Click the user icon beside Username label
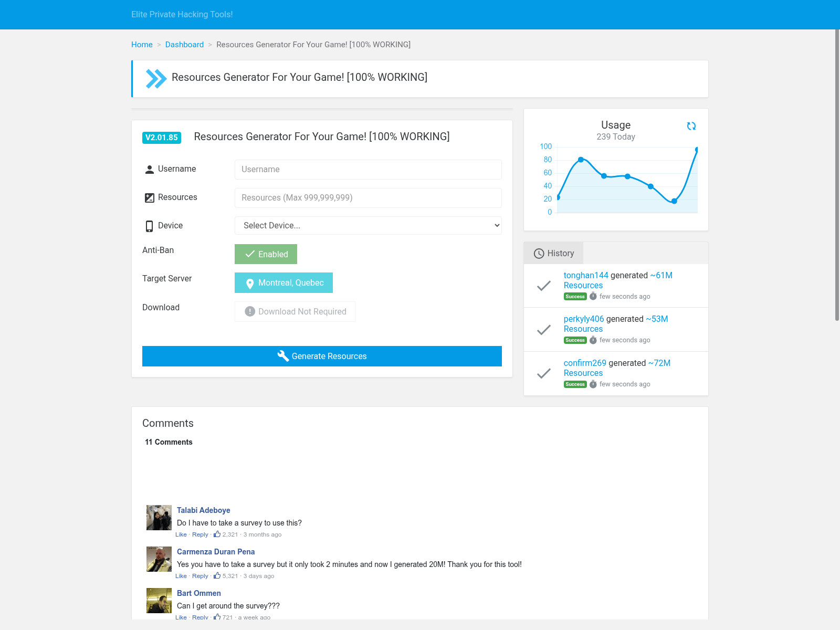The image size is (840, 630). click(150, 169)
